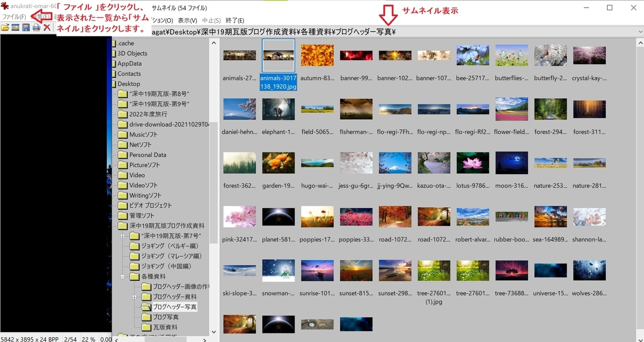The image size is (644, 342).
Task: Select the bee-25717 thumbnail
Action: pyautogui.click(x=473, y=55)
